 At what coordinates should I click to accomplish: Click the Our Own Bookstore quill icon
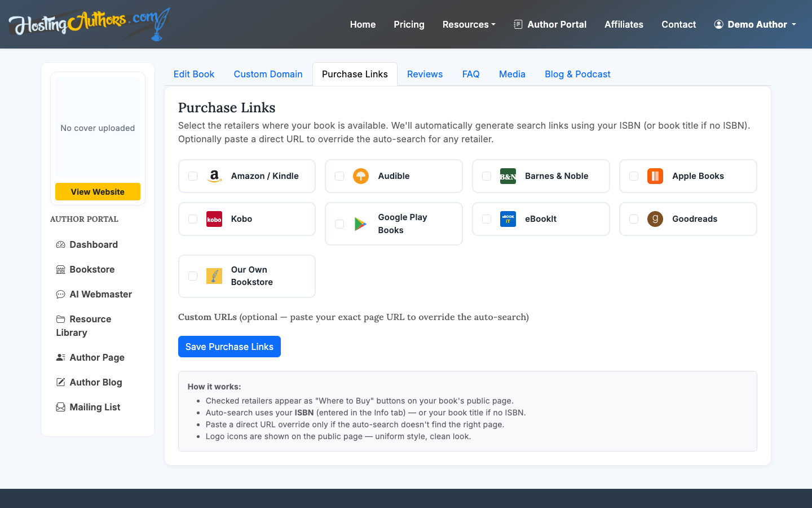[x=214, y=276]
